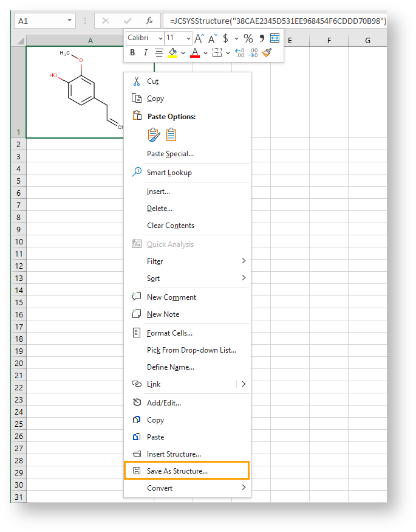The height and width of the screenshot is (532, 416).
Task: Click the center align icon
Action: pos(159,53)
